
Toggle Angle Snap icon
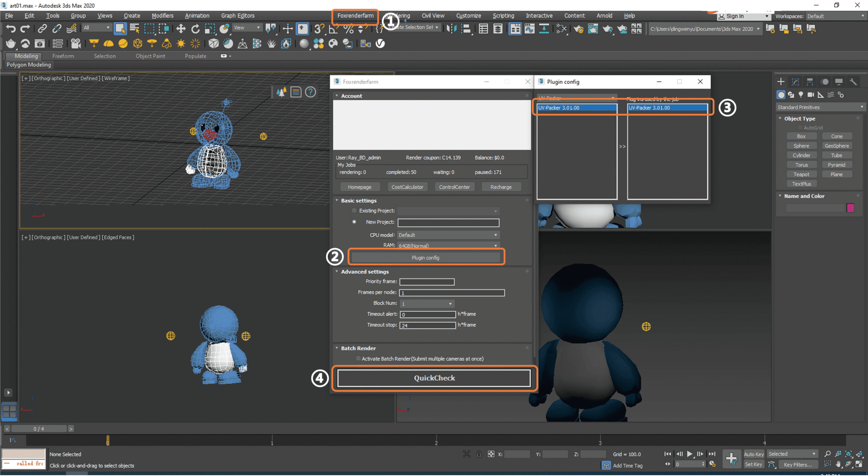334,29
